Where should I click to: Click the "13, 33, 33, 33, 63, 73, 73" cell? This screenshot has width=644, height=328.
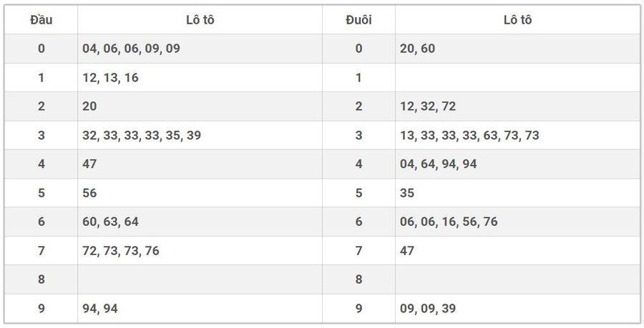click(x=470, y=135)
